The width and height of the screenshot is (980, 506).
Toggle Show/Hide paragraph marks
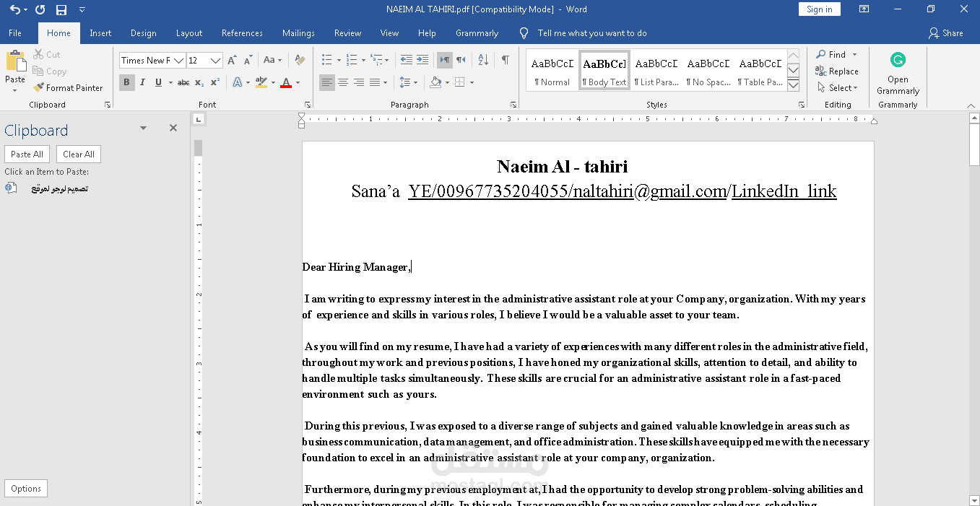click(x=503, y=60)
